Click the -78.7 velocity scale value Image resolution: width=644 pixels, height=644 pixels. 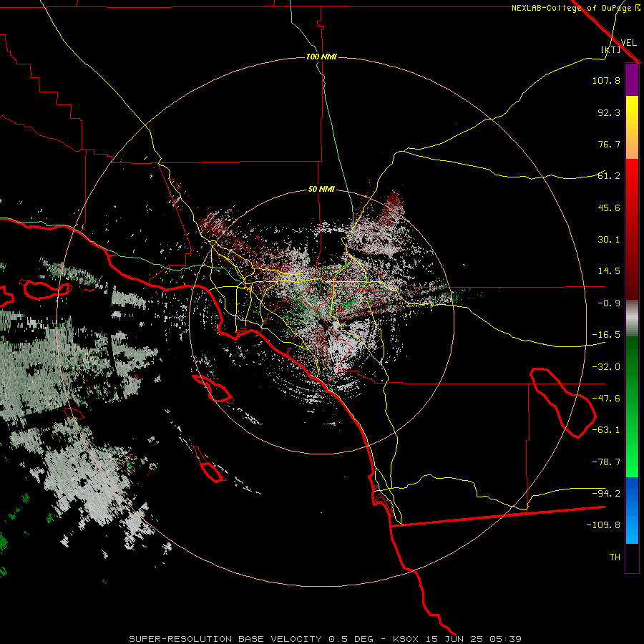[x=606, y=462]
